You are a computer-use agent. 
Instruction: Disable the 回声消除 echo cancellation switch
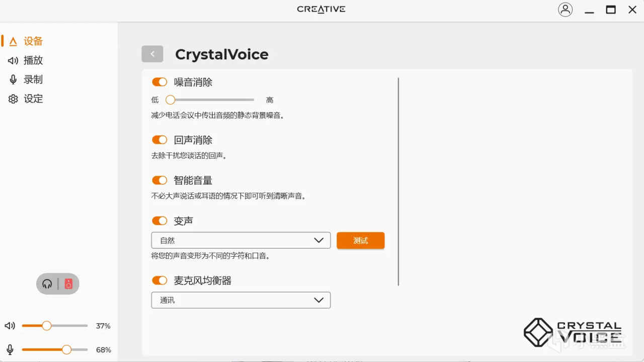point(159,140)
